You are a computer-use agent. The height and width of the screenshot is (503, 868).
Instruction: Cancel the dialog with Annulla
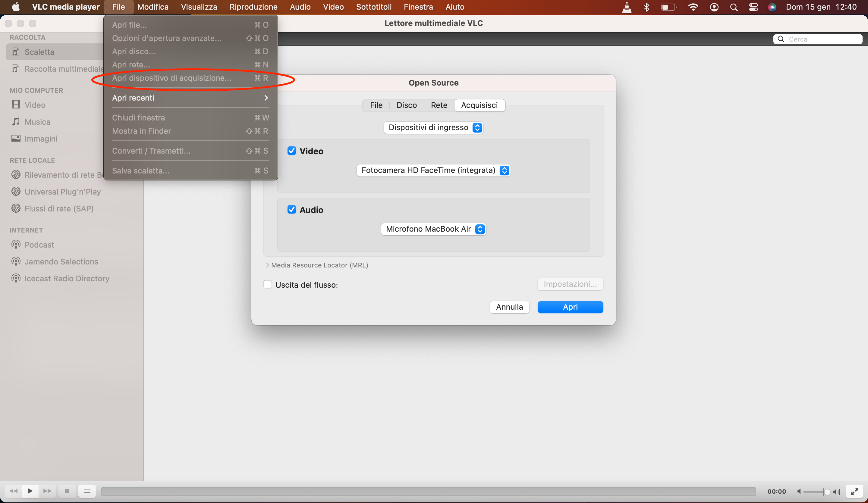coord(509,307)
